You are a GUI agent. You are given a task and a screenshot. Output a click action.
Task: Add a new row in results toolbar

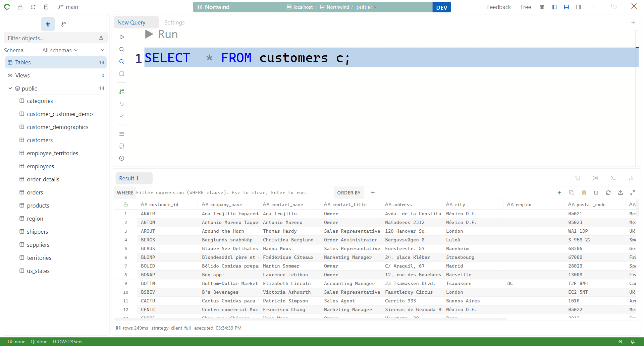[559, 193]
